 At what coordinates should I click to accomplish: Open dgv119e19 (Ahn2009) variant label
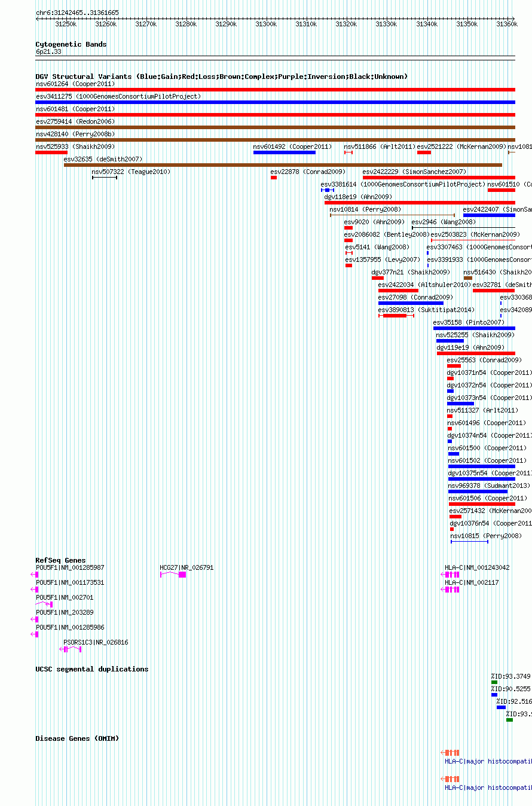point(470,347)
